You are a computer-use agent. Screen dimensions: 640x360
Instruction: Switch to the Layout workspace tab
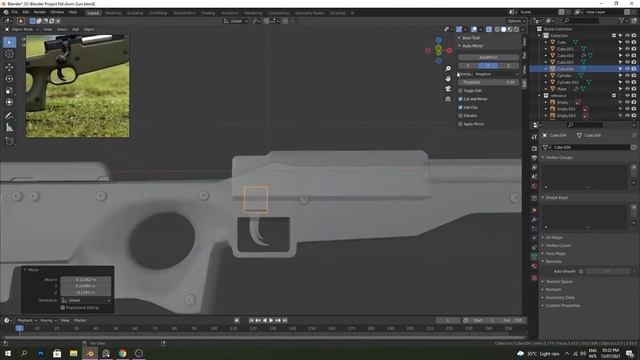(93, 13)
